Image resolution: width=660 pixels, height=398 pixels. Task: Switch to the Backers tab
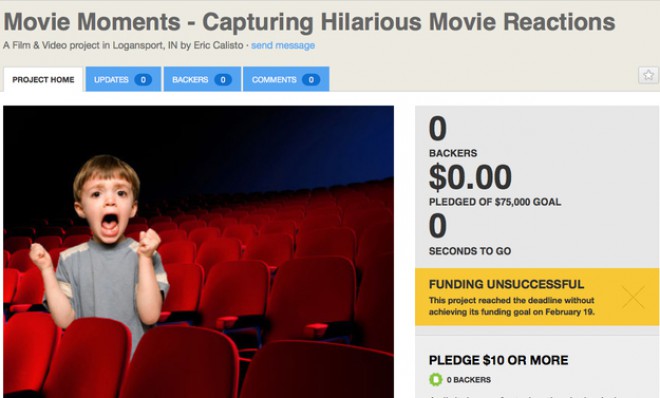point(202,79)
